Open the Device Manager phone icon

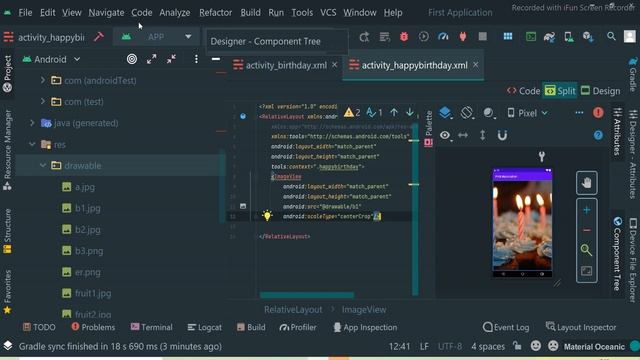click(569, 37)
